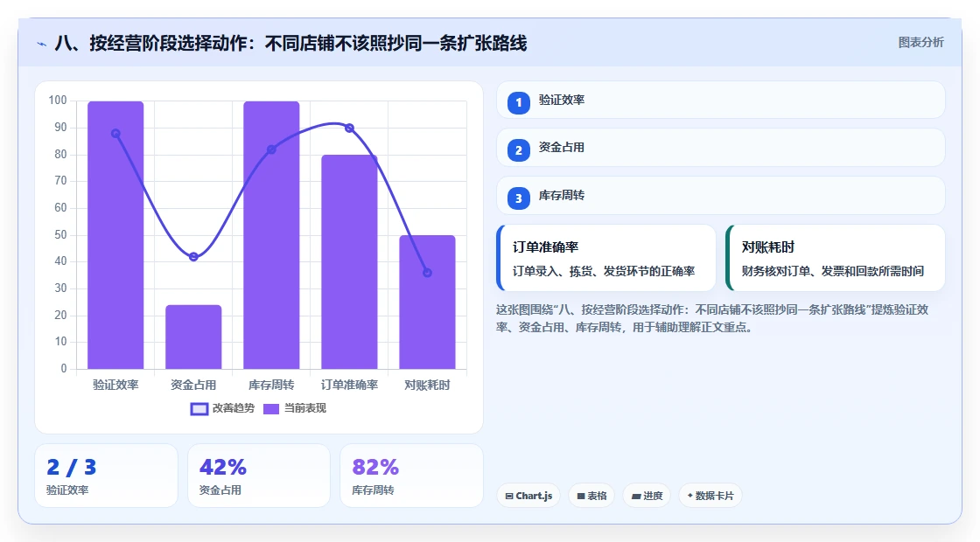Click the 验证效率 bar in the chart
Image resolution: width=980 pixels, height=542 pixels.
click(115, 235)
